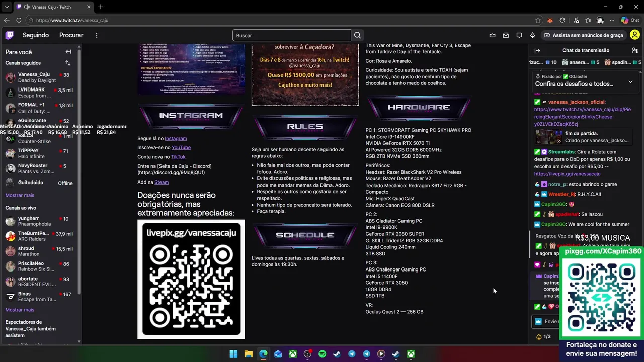The height and width of the screenshot is (362, 644).
Task: Open chat community users icon
Action: (x=634, y=50)
